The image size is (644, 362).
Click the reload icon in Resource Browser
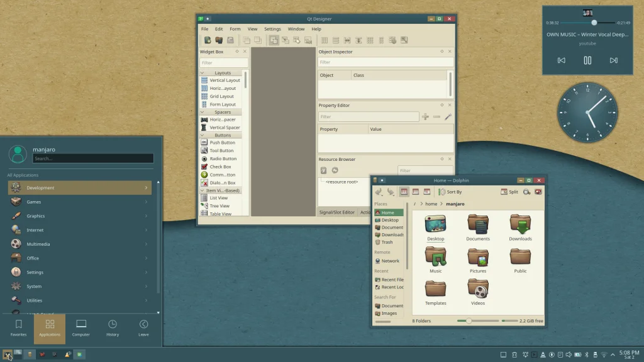(335, 170)
